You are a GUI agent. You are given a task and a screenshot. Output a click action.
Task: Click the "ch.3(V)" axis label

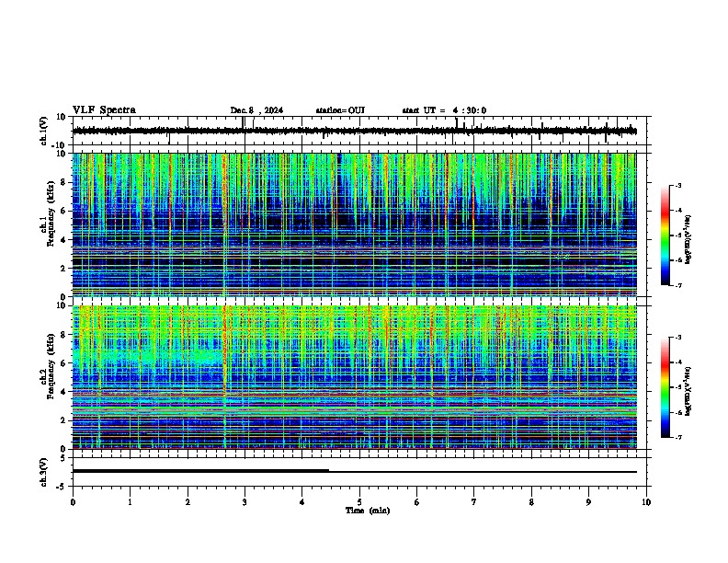point(44,472)
